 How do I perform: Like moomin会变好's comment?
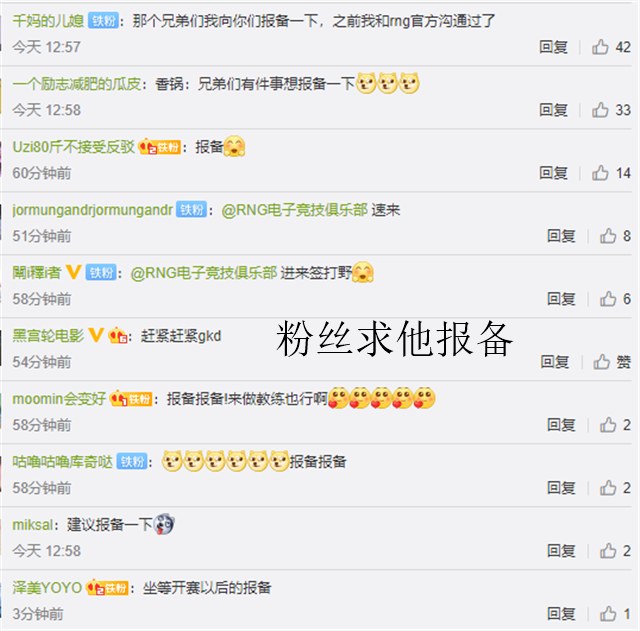pos(608,425)
